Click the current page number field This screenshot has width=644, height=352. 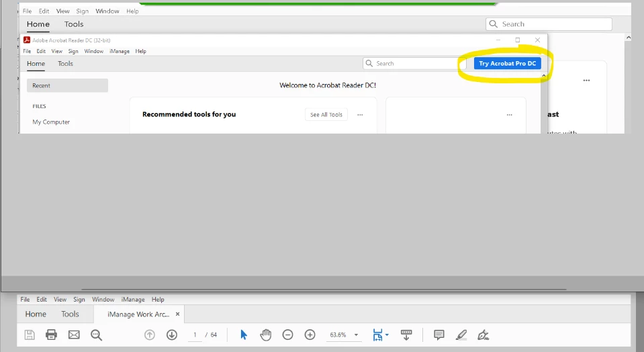[195, 335]
